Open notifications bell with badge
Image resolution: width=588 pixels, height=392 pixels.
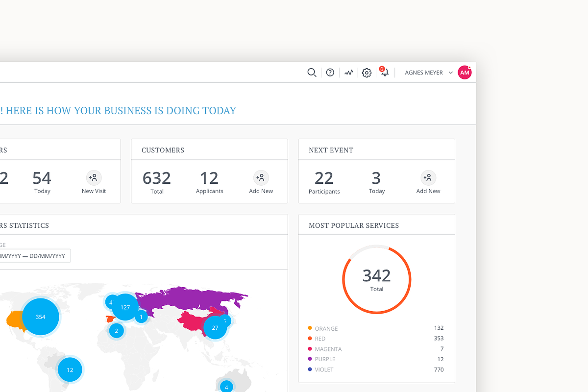coord(385,73)
